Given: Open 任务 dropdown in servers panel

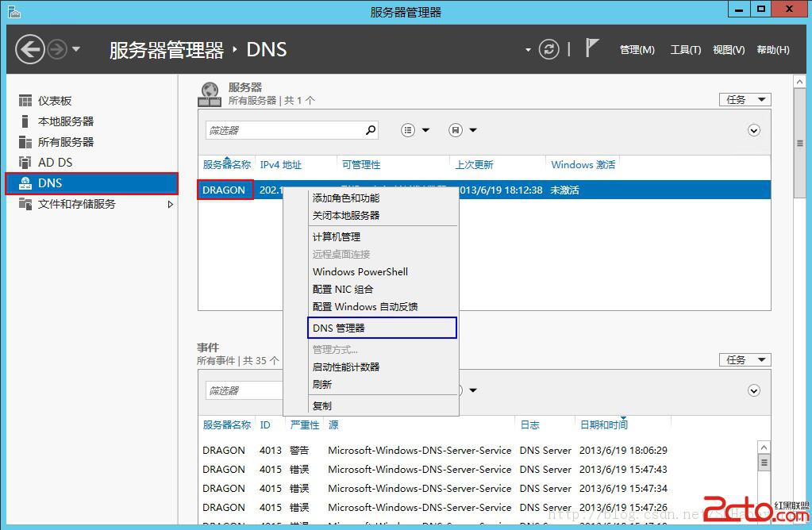Looking at the screenshot, I should pos(745,99).
